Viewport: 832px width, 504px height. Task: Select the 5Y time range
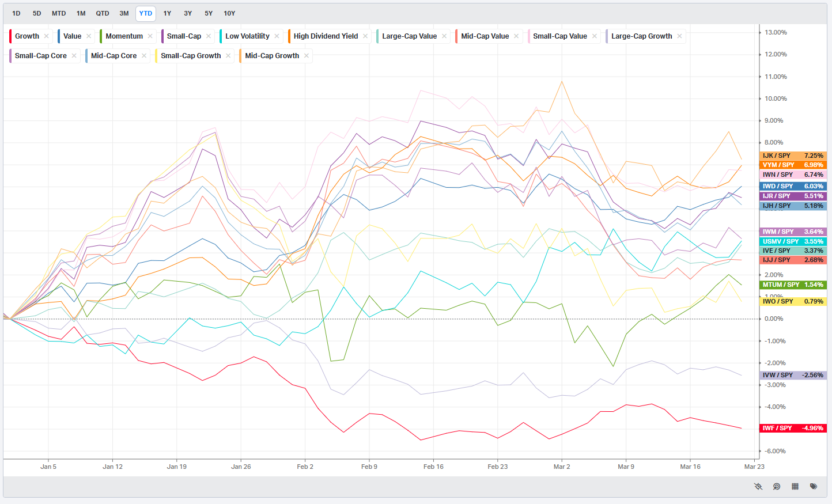coord(209,13)
